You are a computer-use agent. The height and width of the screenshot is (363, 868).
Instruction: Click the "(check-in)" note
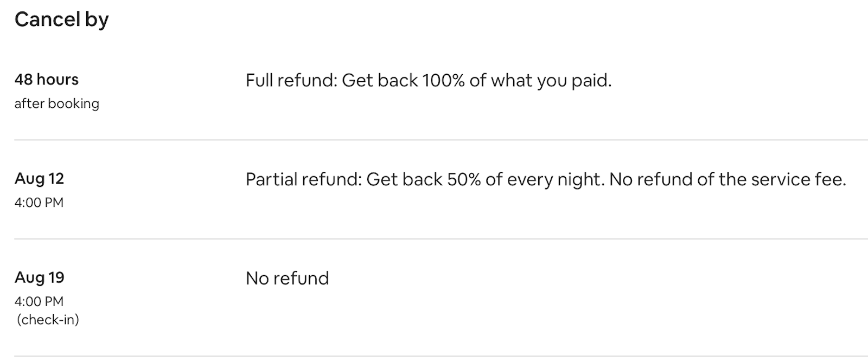pyautogui.click(x=48, y=320)
